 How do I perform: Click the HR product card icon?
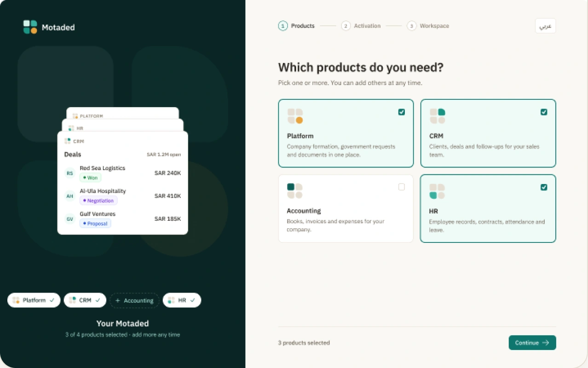438,191
